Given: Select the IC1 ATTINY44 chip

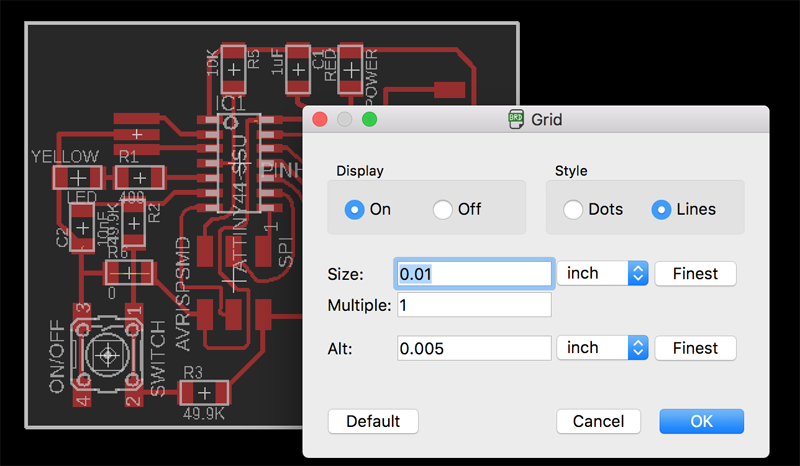Looking at the screenshot, I should pyautogui.click(x=240, y=163).
